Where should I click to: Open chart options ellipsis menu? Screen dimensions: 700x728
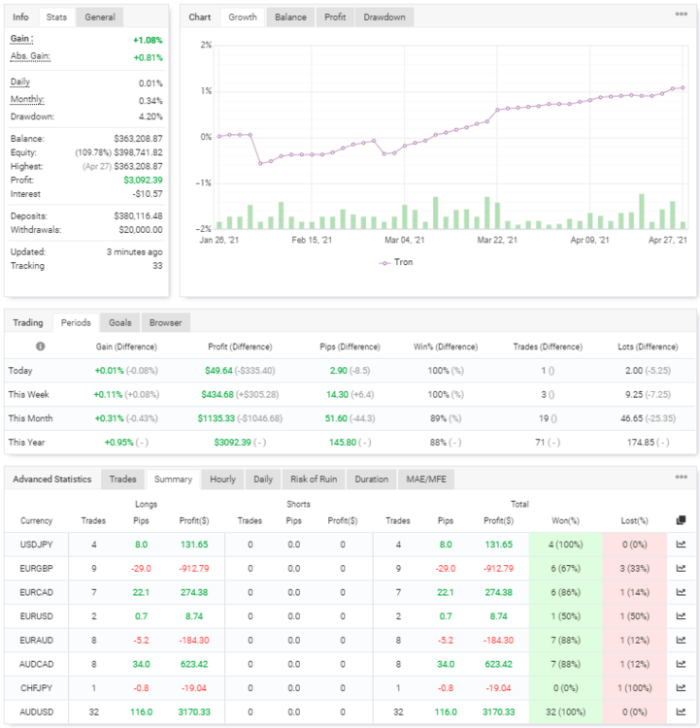click(681, 14)
